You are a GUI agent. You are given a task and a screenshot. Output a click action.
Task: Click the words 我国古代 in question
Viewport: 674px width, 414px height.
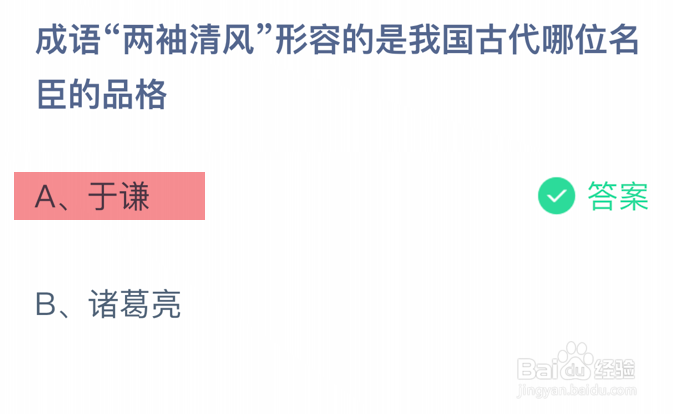point(474,40)
